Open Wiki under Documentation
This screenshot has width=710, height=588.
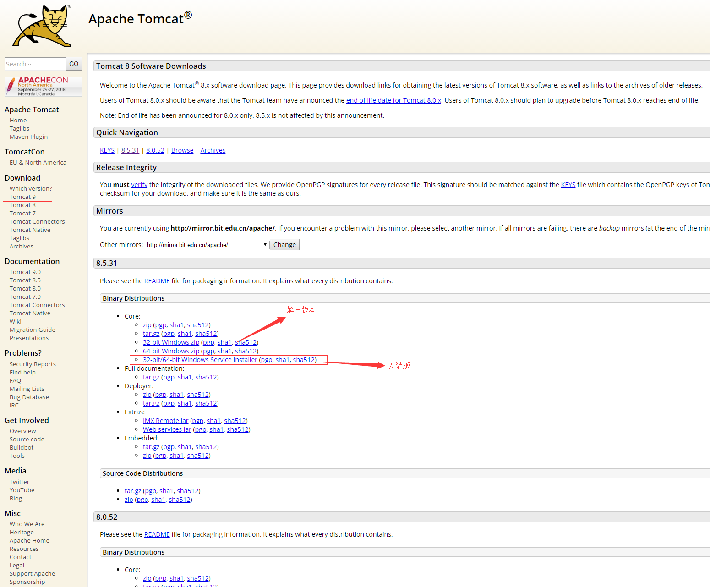pyautogui.click(x=16, y=322)
